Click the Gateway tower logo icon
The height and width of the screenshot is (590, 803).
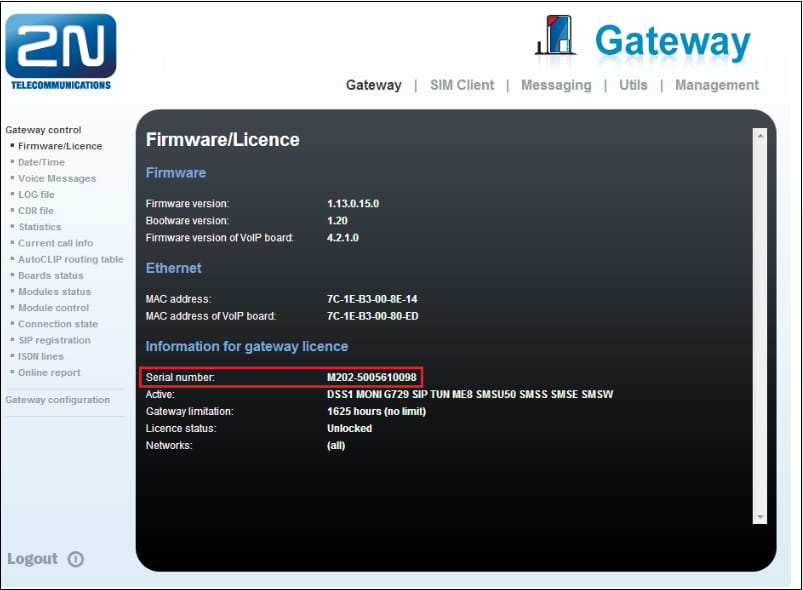pos(555,35)
